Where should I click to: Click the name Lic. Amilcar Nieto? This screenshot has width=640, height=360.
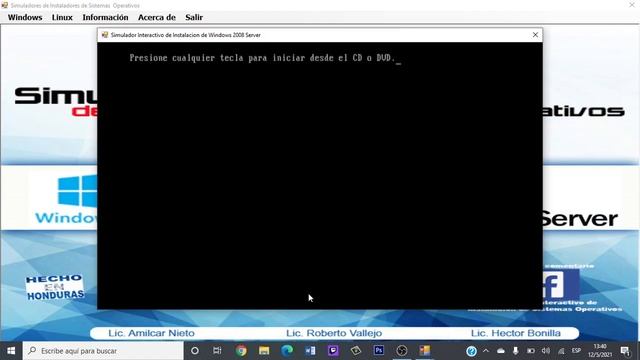(x=151, y=333)
